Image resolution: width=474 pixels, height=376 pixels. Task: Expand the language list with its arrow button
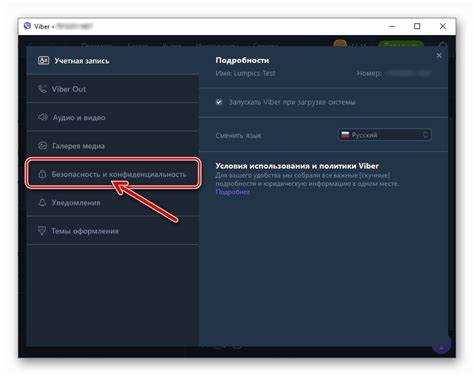tap(426, 135)
